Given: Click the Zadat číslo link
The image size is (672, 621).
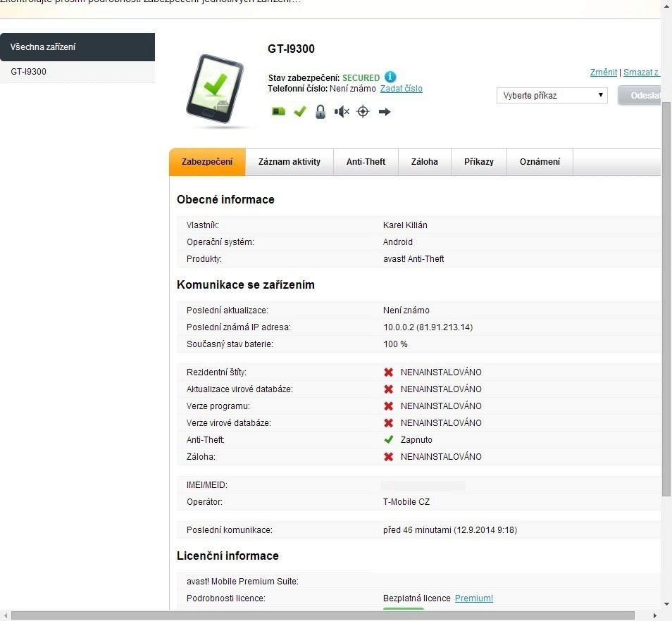Looking at the screenshot, I should point(401,89).
